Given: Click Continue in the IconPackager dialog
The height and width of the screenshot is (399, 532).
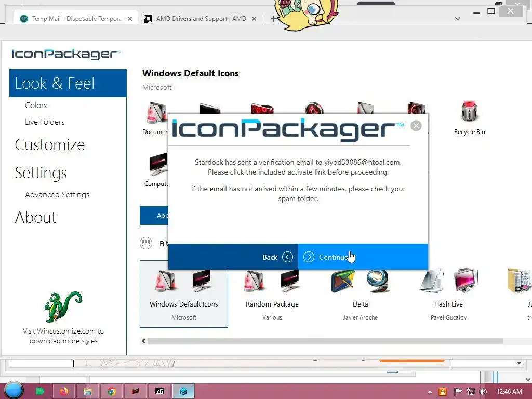Looking at the screenshot, I should [x=363, y=257].
